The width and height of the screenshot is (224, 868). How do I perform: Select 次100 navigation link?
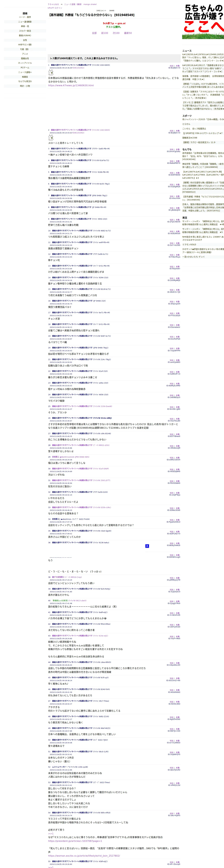116,33
